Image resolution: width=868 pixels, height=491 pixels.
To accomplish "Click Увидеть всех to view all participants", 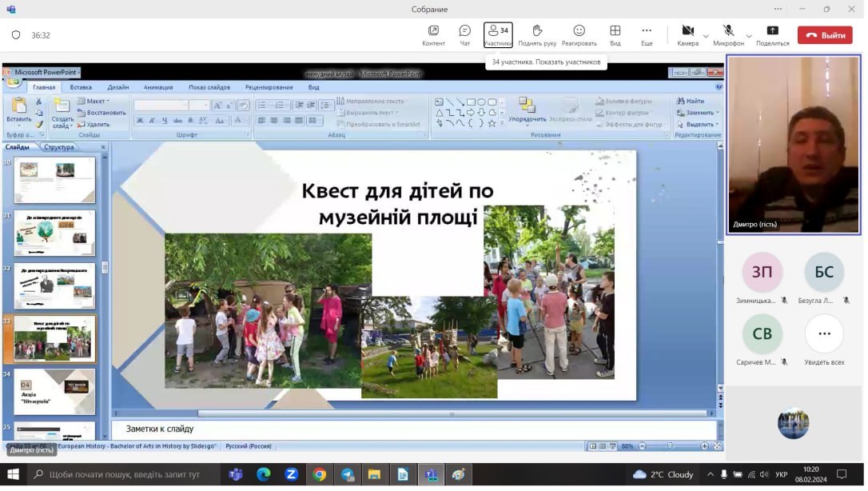I will pyautogui.click(x=824, y=334).
